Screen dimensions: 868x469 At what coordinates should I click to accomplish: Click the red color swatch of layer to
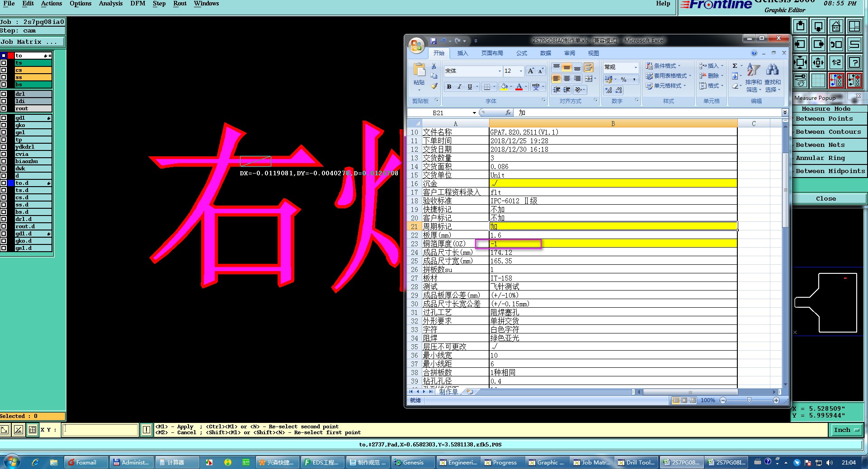click(10, 56)
